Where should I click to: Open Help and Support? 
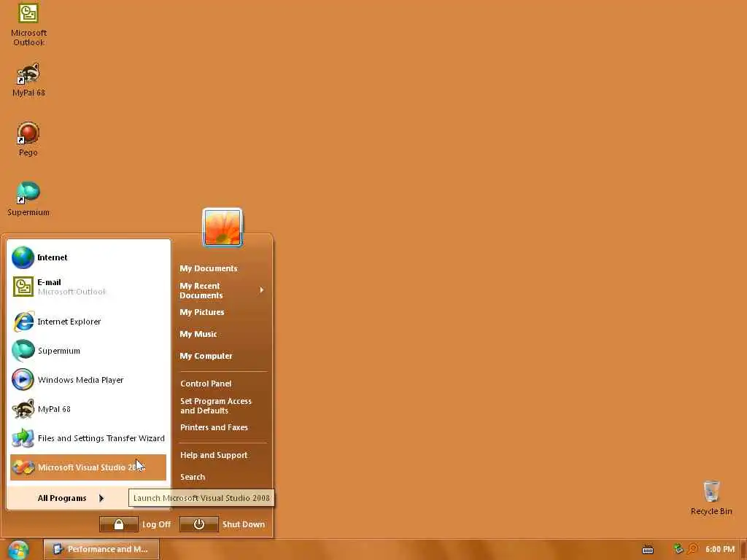[x=214, y=455]
